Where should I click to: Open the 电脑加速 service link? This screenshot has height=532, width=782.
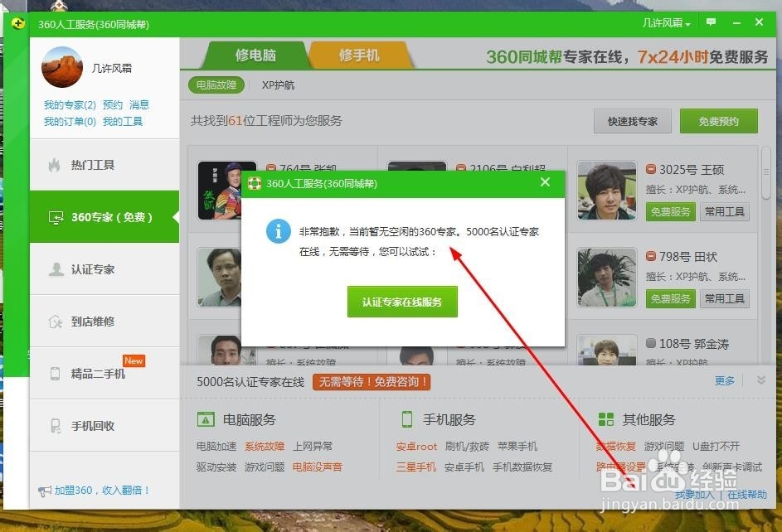[x=216, y=447]
